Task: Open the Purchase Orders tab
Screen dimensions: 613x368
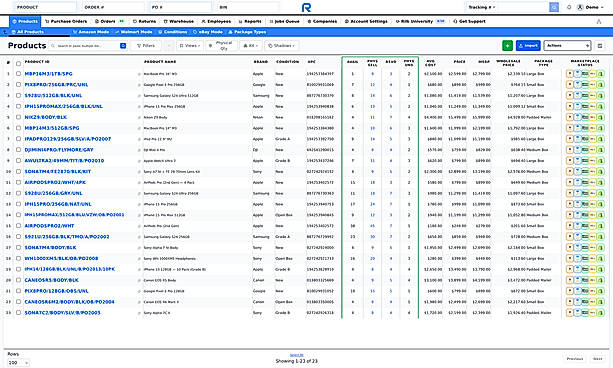Action: click(66, 22)
